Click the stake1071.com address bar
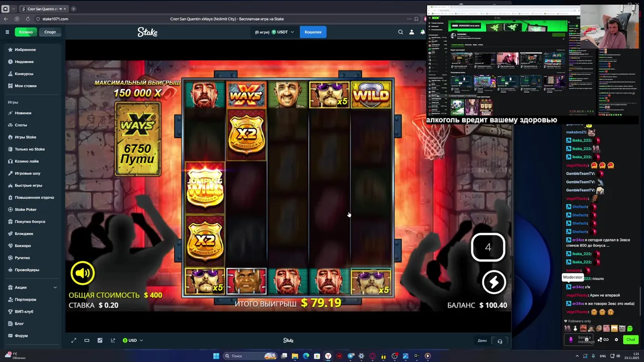644x362 pixels. click(55, 19)
